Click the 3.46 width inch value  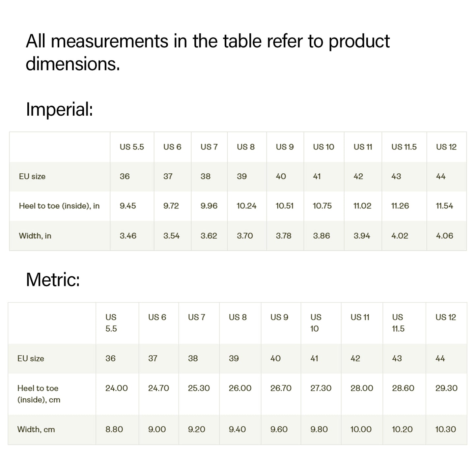[128, 236]
